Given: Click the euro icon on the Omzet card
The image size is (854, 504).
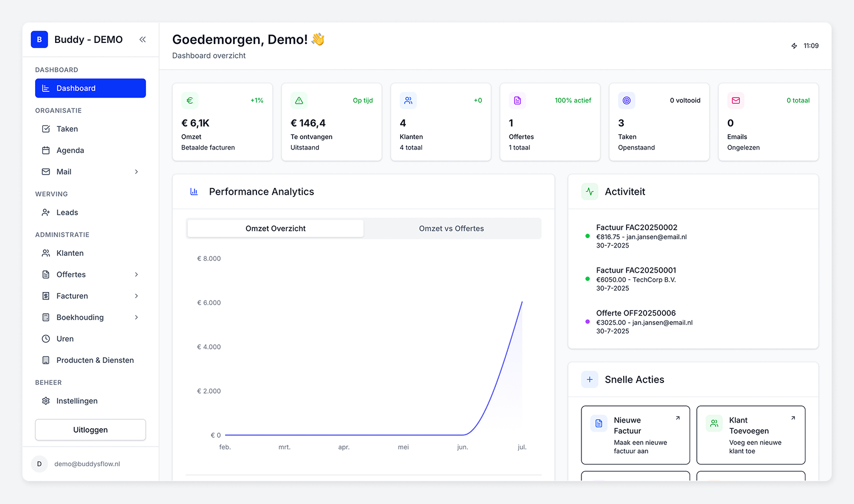Looking at the screenshot, I should coord(190,100).
